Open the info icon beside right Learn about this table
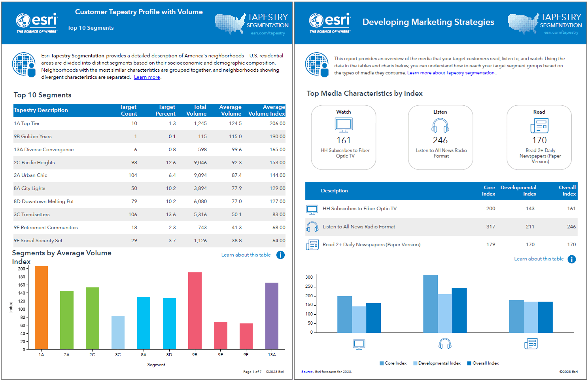Image resolution: width=588 pixels, height=382 pixels. coord(571,259)
